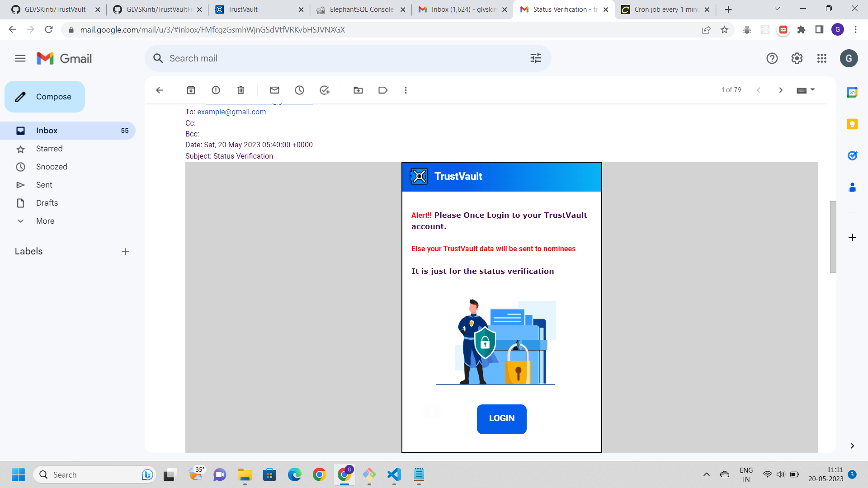Screen dimensions: 868x488
Task: Report this email as spam
Action: 216,90
